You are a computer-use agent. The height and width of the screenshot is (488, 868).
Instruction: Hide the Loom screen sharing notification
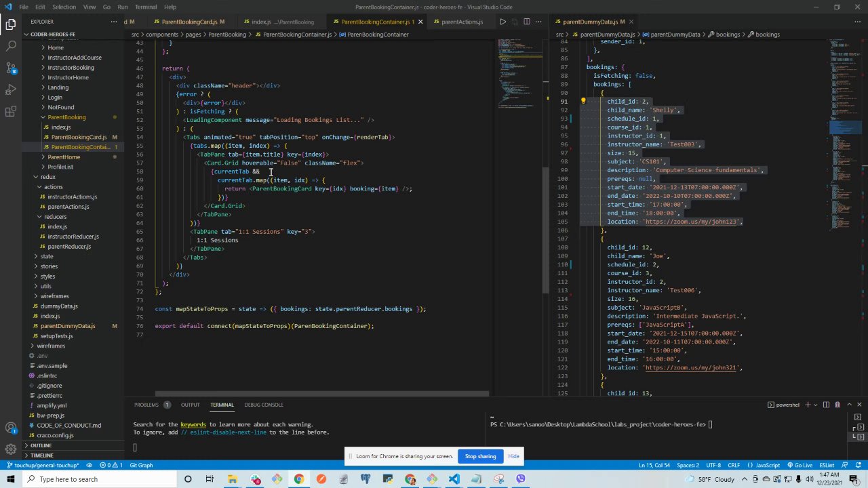(513, 456)
